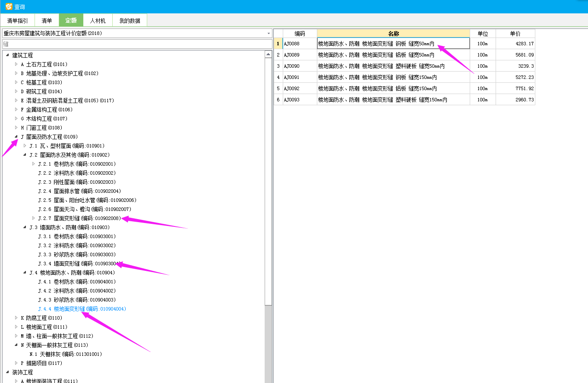Select J.4.3 砂浆防水 (010904003)
Viewport: 588px width, 383px height.
pos(77,300)
